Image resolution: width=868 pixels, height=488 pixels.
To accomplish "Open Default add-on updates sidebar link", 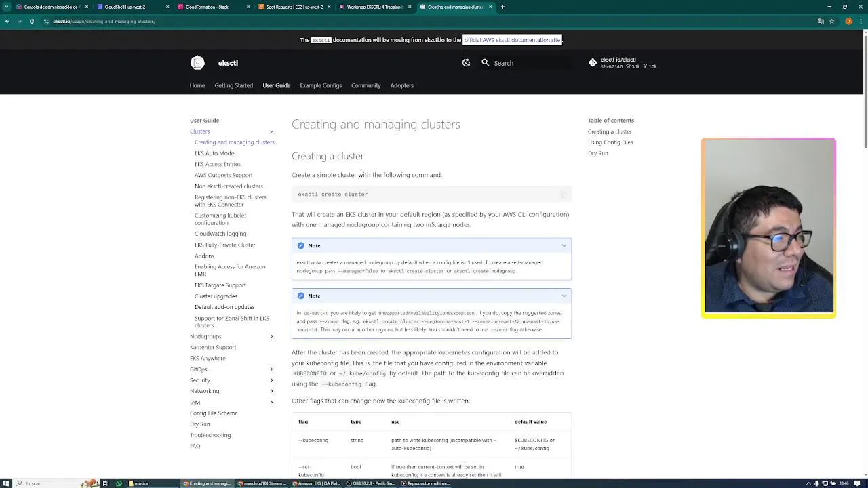I will 224,307.
